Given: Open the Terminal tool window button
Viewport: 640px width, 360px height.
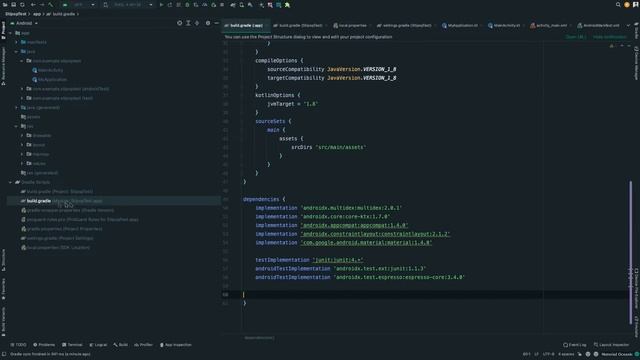Looking at the screenshot, I should [x=72, y=345].
